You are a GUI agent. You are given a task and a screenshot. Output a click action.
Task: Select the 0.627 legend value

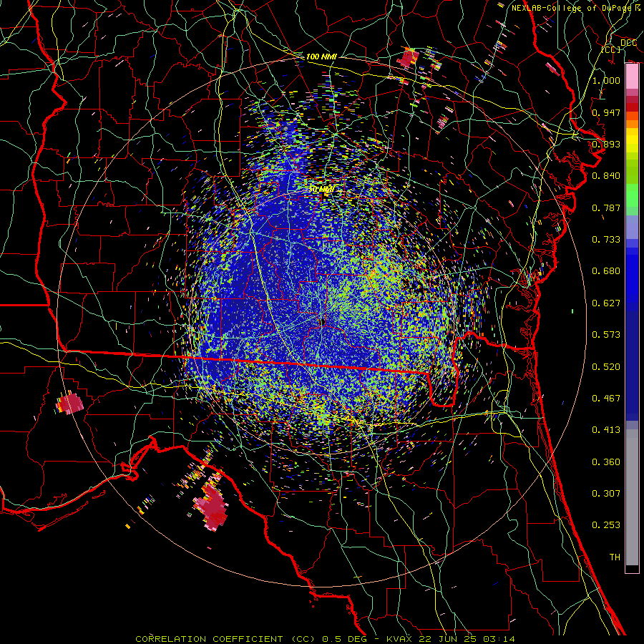[x=606, y=303]
